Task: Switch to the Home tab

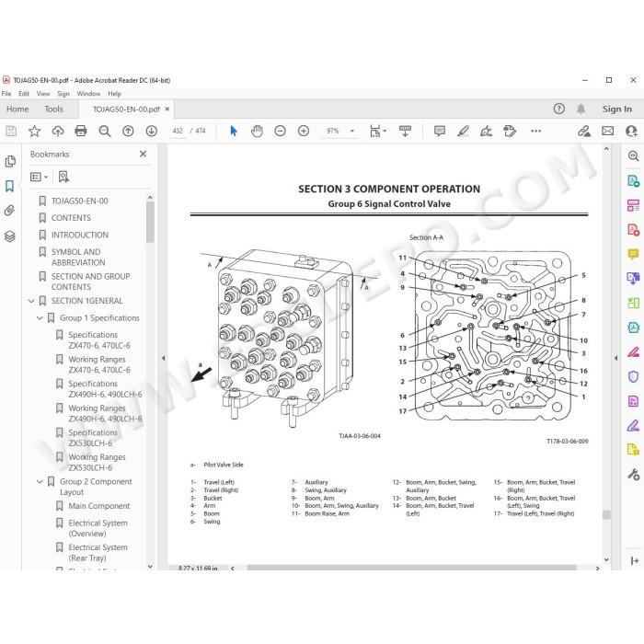Action: 17,109
